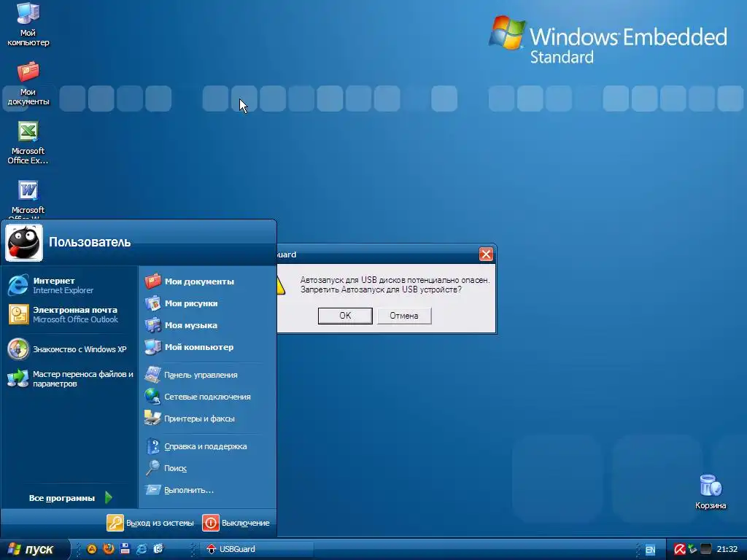
Task: Confirm the USBGuard dialog with OK
Action: (x=345, y=316)
